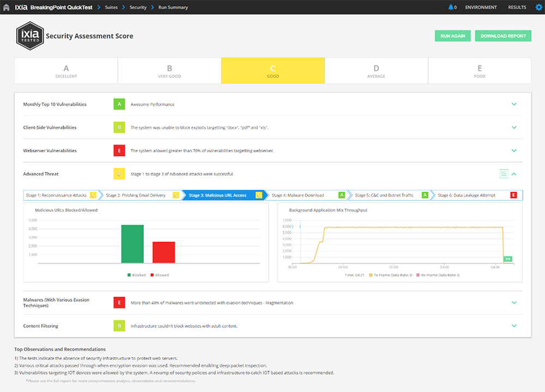This screenshot has height=392, width=545.
Task: Click 'Security Assessment Score' heading
Action: [x=89, y=36]
